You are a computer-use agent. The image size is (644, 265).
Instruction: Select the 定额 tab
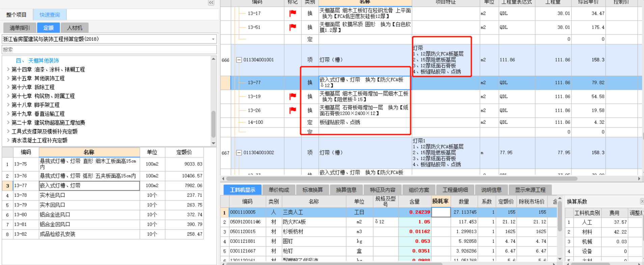[49, 28]
